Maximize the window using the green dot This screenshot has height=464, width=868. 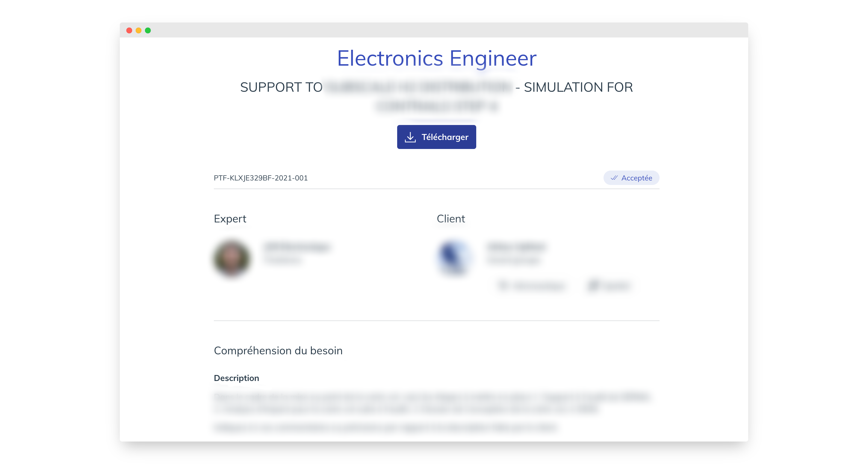pos(148,30)
